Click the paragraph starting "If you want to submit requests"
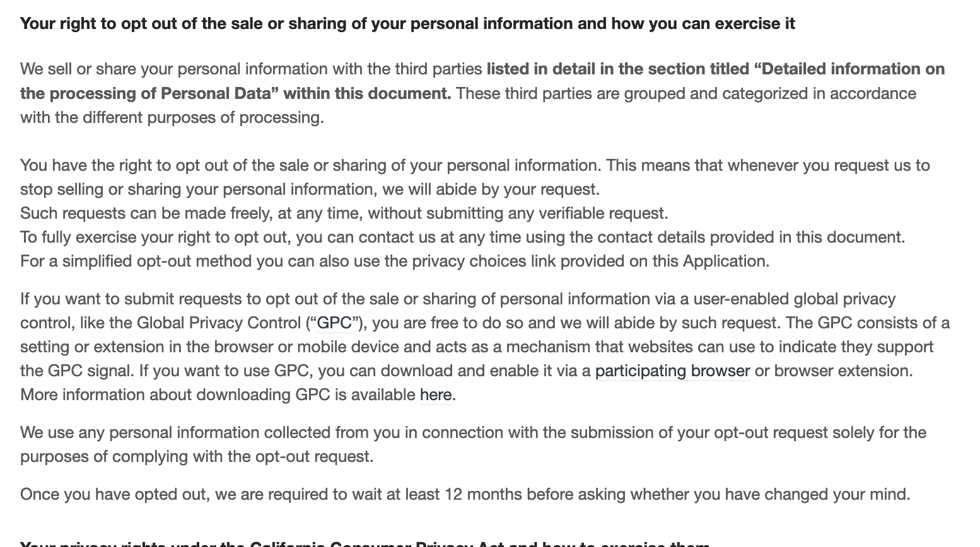Screen dimensions: 980x547 (x=457, y=299)
